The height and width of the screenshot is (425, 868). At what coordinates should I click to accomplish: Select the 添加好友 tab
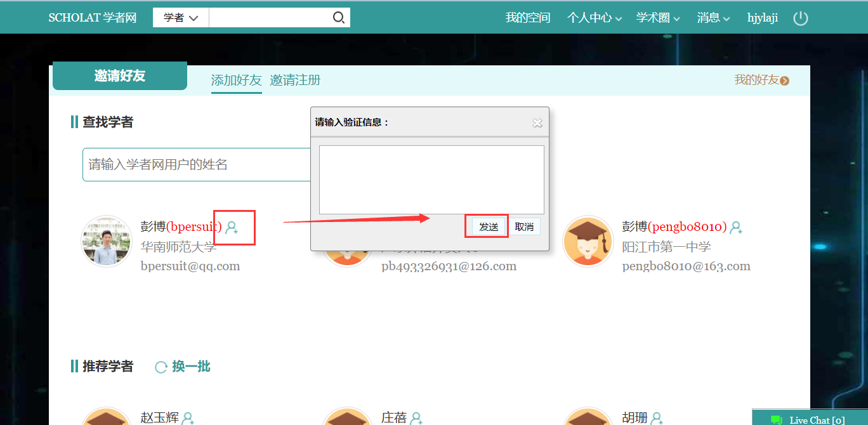(x=236, y=81)
